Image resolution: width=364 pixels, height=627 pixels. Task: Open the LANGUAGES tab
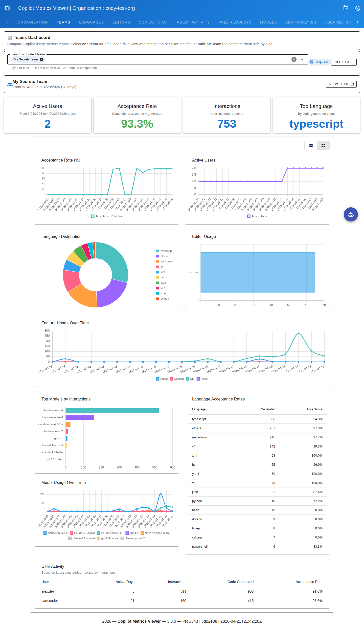(92, 22)
